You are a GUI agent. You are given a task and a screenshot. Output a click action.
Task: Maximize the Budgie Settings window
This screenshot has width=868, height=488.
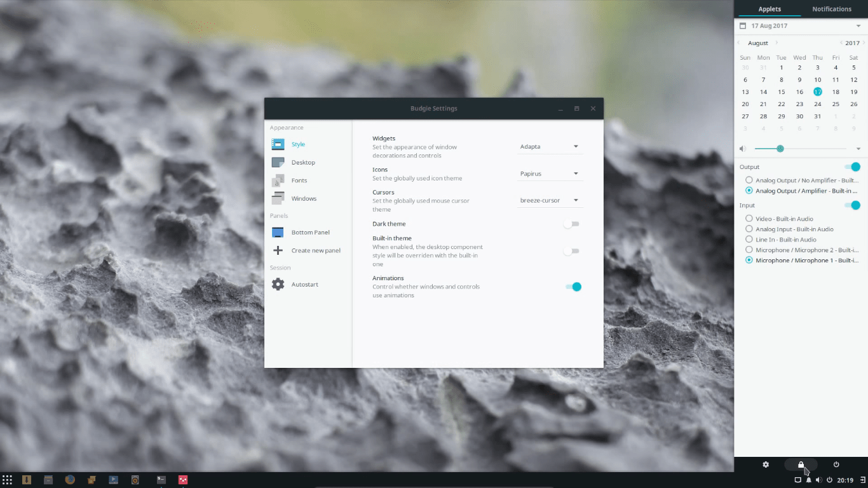tap(577, 109)
